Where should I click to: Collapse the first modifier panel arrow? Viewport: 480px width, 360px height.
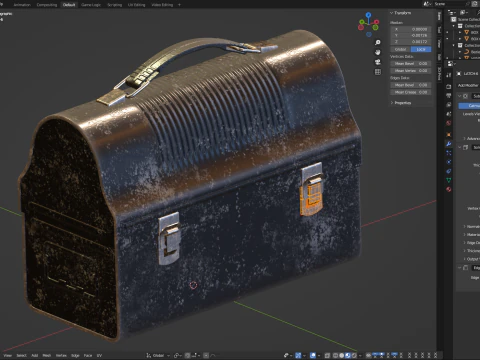click(459, 96)
